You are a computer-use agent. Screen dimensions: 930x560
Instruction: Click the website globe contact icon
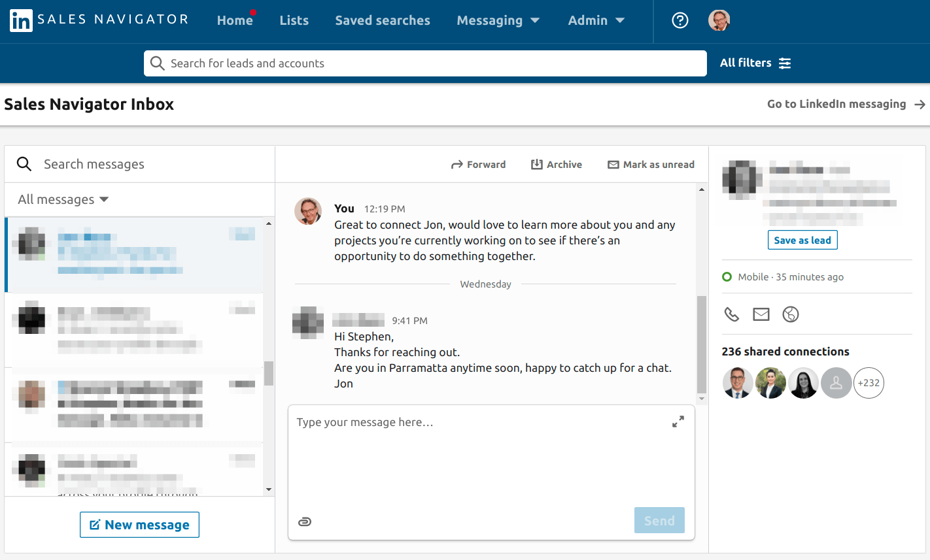[791, 314]
